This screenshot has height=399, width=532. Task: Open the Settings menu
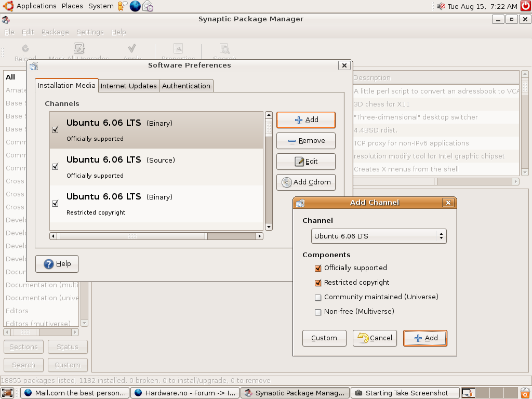click(90, 32)
